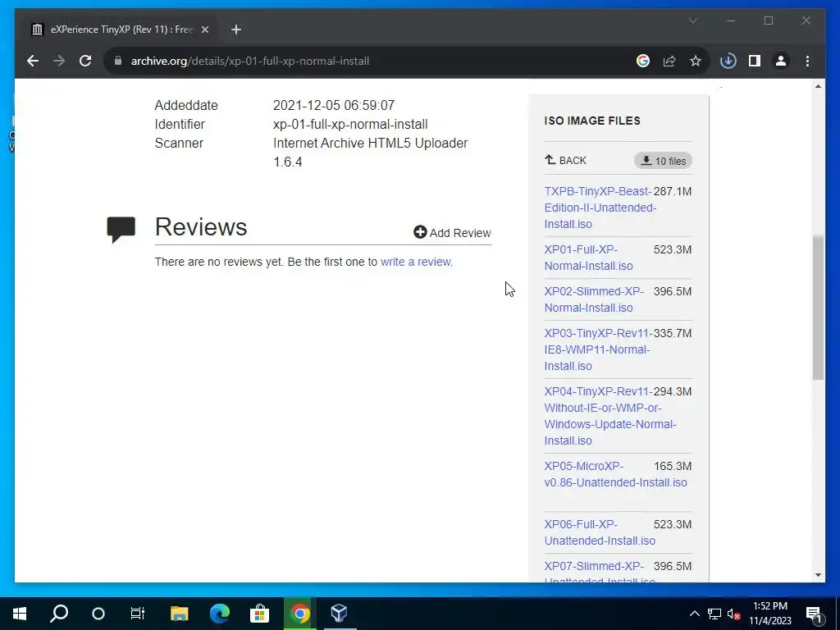
Task: Open the Chrome three-dot menu
Action: [x=807, y=61]
